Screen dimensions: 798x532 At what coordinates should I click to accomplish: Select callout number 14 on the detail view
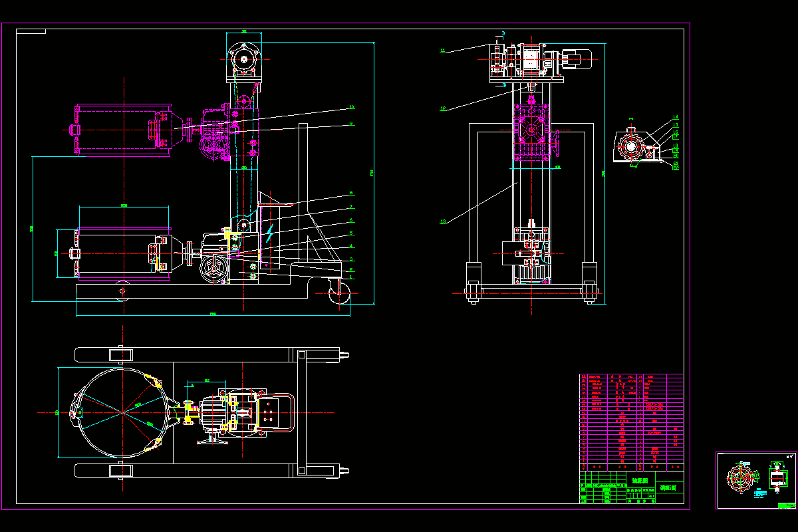click(x=676, y=117)
